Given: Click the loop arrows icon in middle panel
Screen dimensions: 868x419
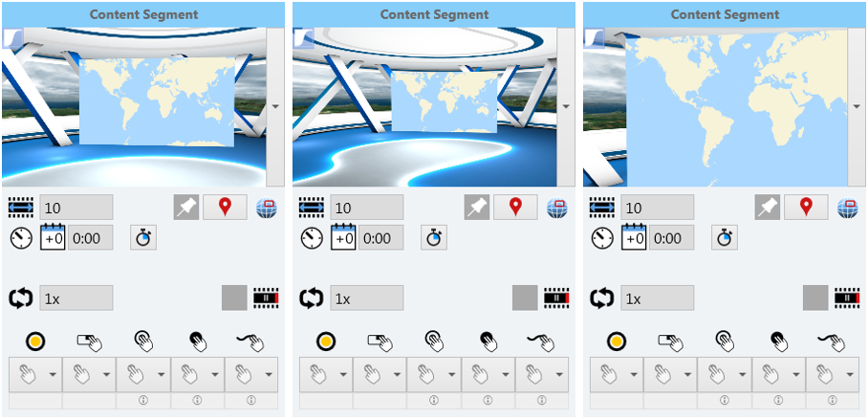Looking at the screenshot, I should tap(312, 298).
